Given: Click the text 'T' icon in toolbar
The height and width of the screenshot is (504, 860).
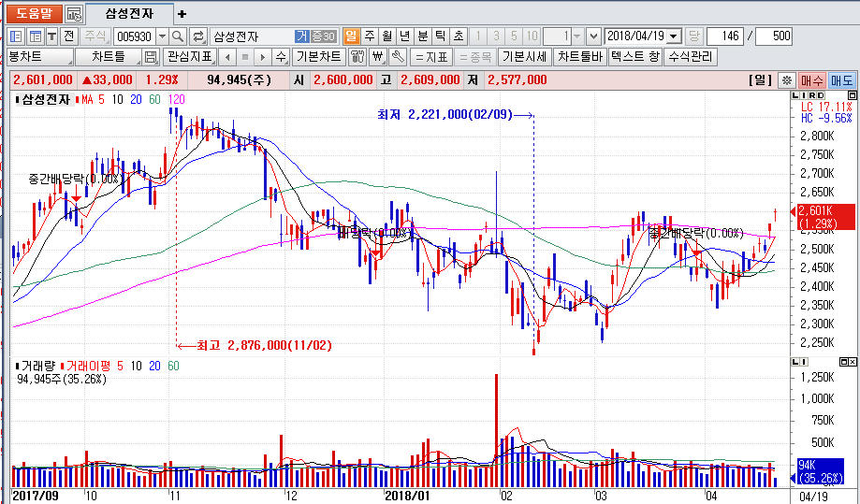Looking at the screenshot, I should pyautogui.click(x=52, y=36).
